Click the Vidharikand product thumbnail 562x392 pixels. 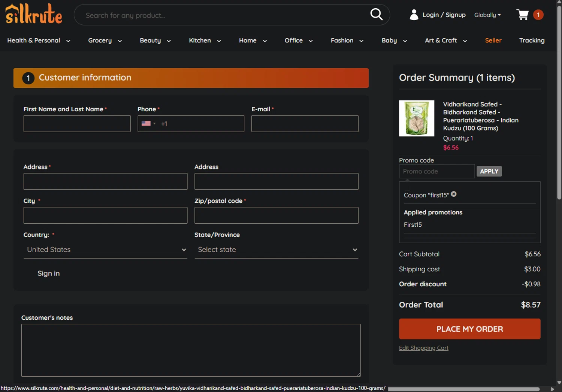(417, 118)
